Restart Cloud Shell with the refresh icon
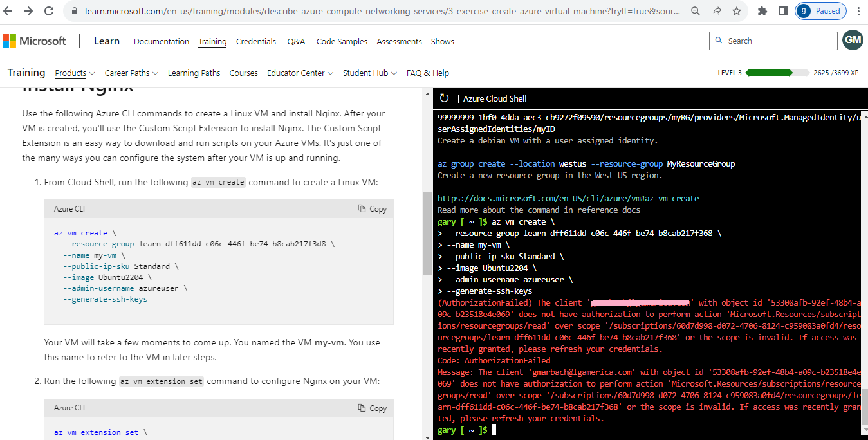This screenshot has width=868, height=440. click(444, 98)
